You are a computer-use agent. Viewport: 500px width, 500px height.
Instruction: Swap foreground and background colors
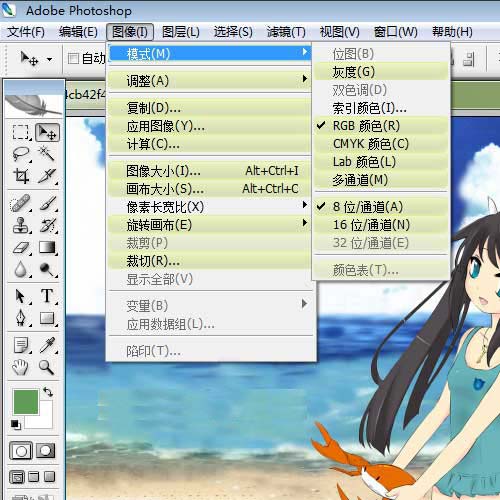click(x=48, y=392)
